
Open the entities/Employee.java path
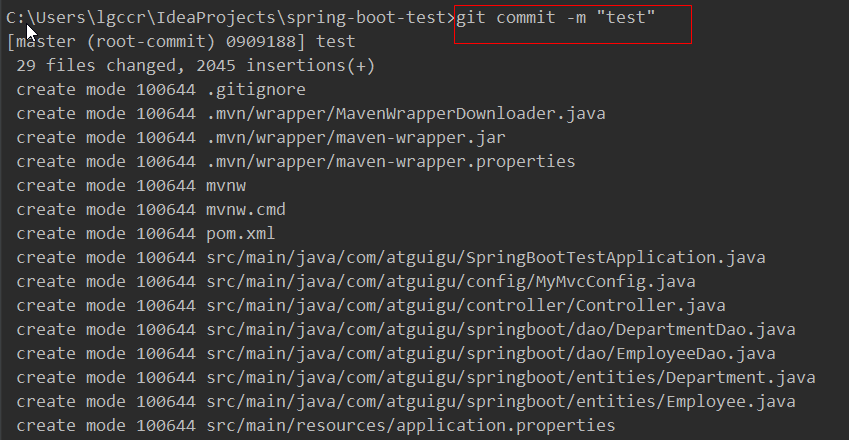[501, 402]
